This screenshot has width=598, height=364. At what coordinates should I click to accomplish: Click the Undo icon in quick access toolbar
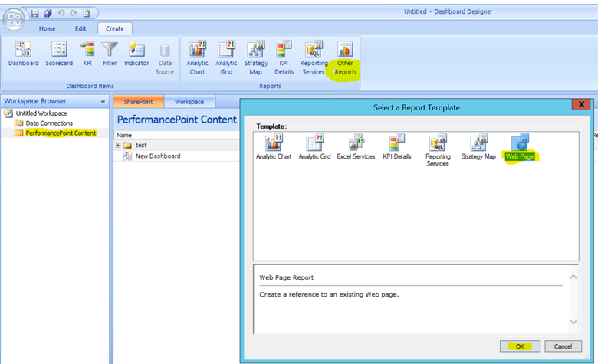61,13
